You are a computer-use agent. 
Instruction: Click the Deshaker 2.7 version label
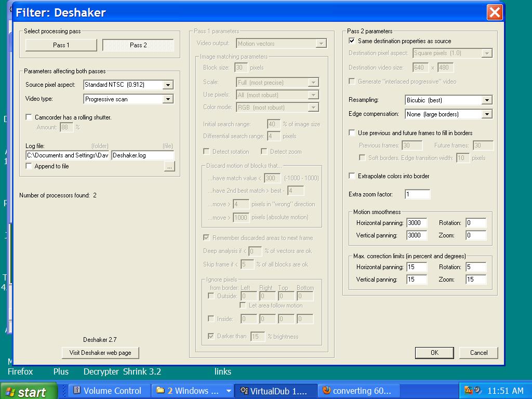100,340
